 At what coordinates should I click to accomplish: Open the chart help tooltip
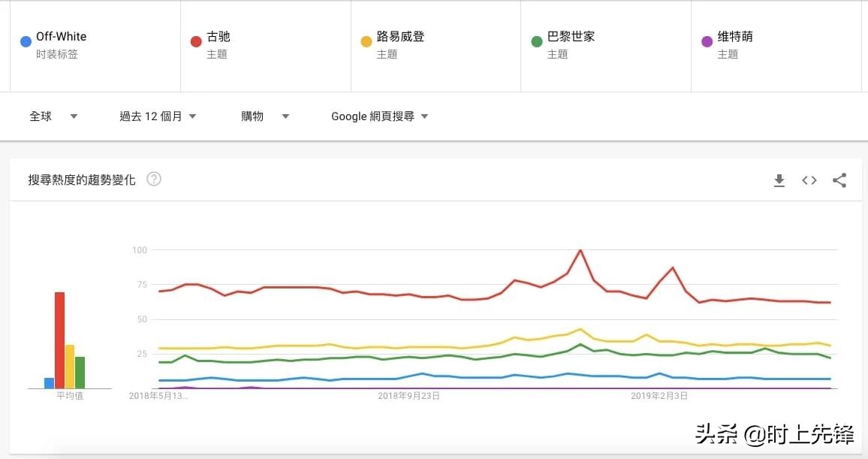click(153, 179)
